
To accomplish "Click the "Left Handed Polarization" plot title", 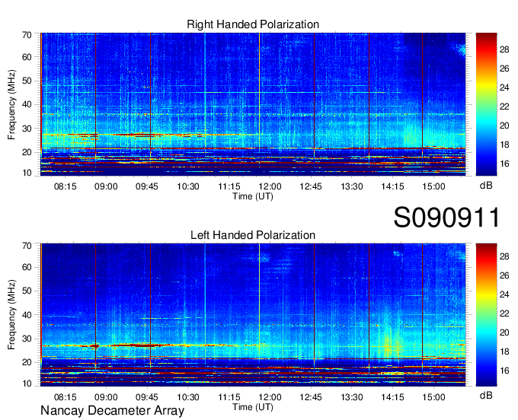I will point(253,235).
